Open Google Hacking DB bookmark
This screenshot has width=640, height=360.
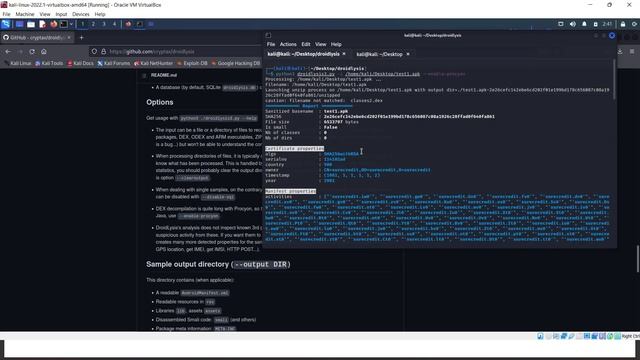click(x=236, y=63)
